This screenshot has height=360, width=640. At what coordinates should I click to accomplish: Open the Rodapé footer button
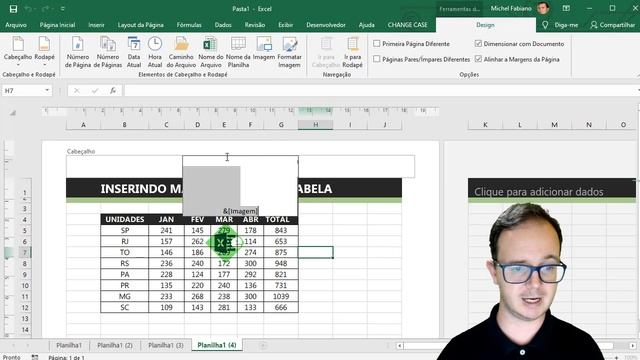pyautogui.click(x=44, y=51)
